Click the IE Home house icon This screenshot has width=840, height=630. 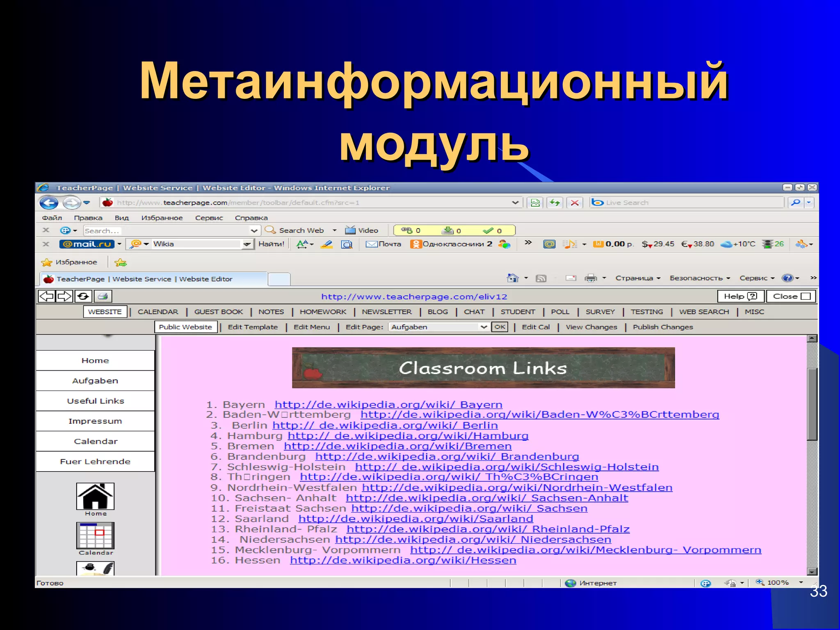pos(512,278)
